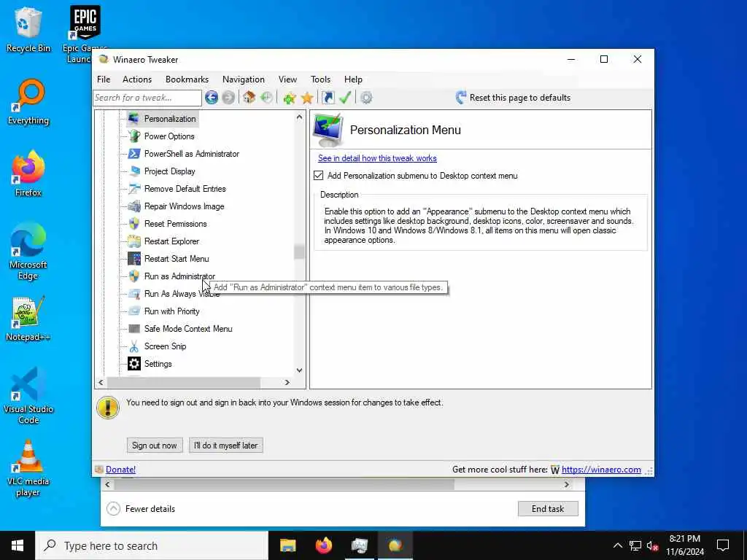747x560 pixels.
Task: Click the network tray icon
Action: pos(635,545)
